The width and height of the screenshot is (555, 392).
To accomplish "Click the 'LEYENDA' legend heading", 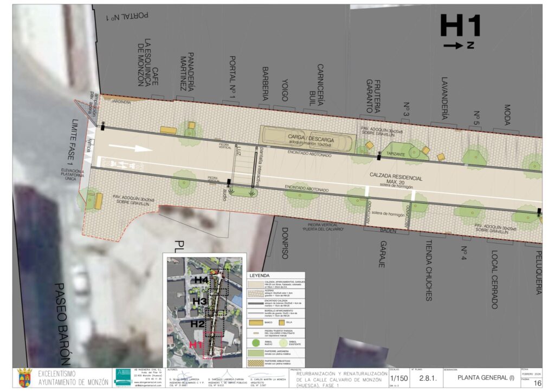I will (x=260, y=275).
